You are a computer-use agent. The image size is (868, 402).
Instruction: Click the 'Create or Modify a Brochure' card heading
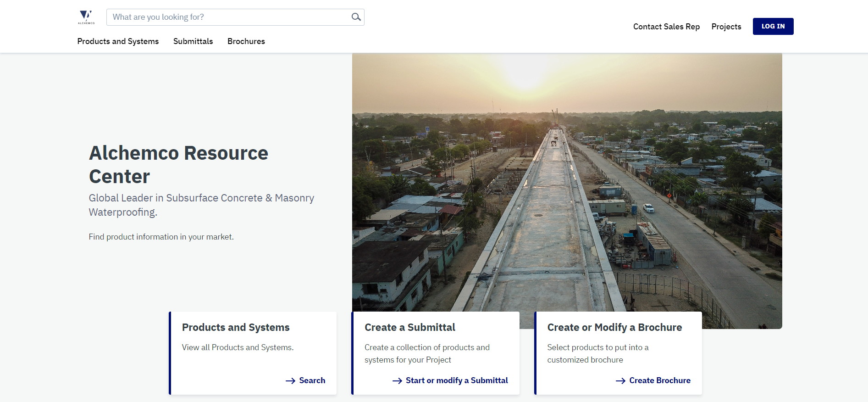pos(614,327)
